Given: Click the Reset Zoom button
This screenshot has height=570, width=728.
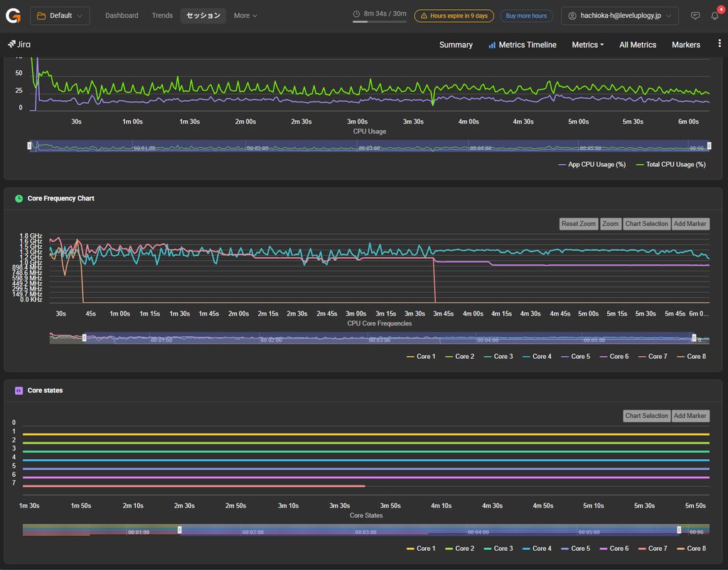Looking at the screenshot, I should point(579,224).
